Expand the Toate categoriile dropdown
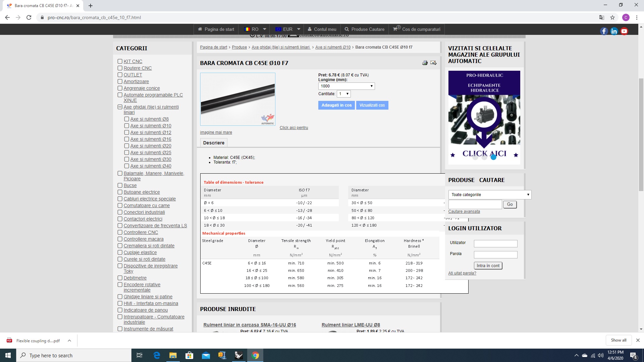This screenshot has height=362, width=644. point(489,195)
